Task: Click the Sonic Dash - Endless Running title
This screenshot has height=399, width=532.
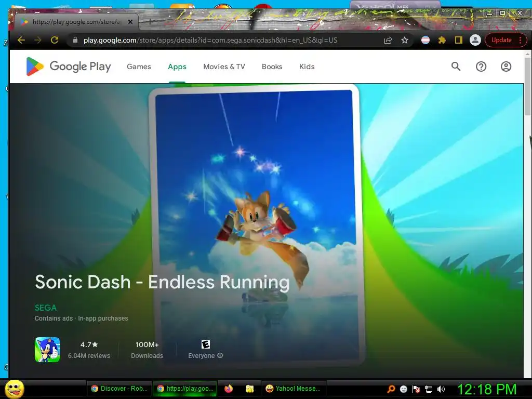Action: tap(162, 282)
